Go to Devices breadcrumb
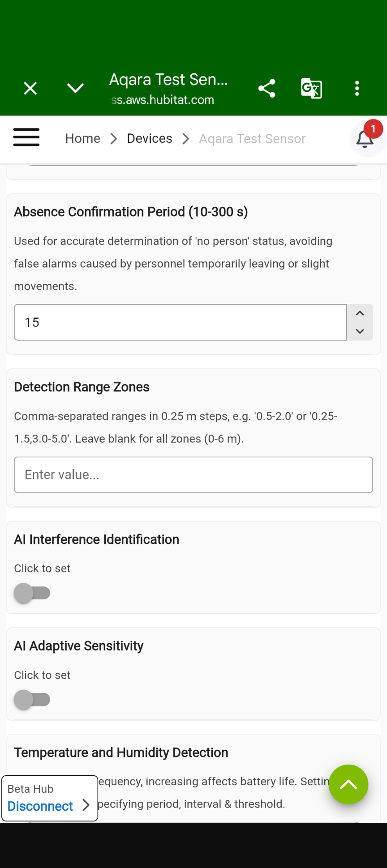 [150, 139]
